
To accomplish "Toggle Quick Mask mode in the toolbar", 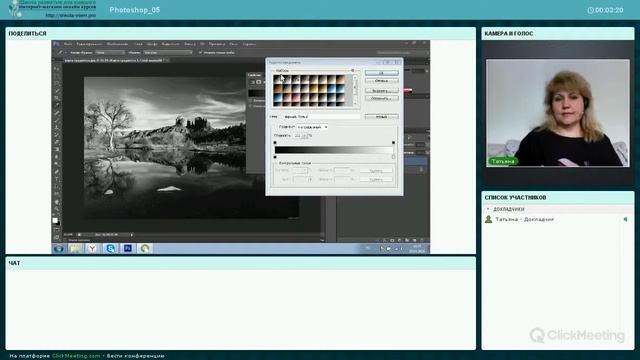I will (57, 230).
